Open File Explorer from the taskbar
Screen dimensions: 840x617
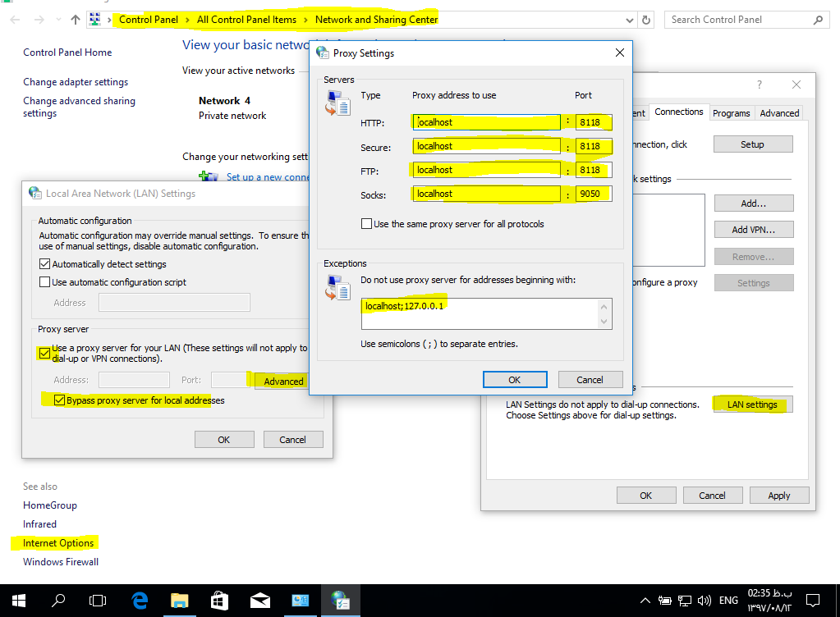[180, 601]
